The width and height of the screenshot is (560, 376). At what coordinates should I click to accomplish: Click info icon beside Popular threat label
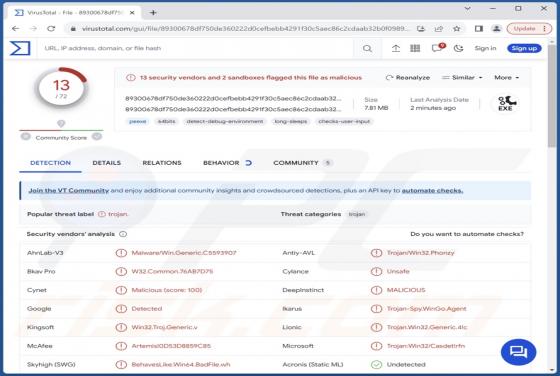click(x=102, y=214)
